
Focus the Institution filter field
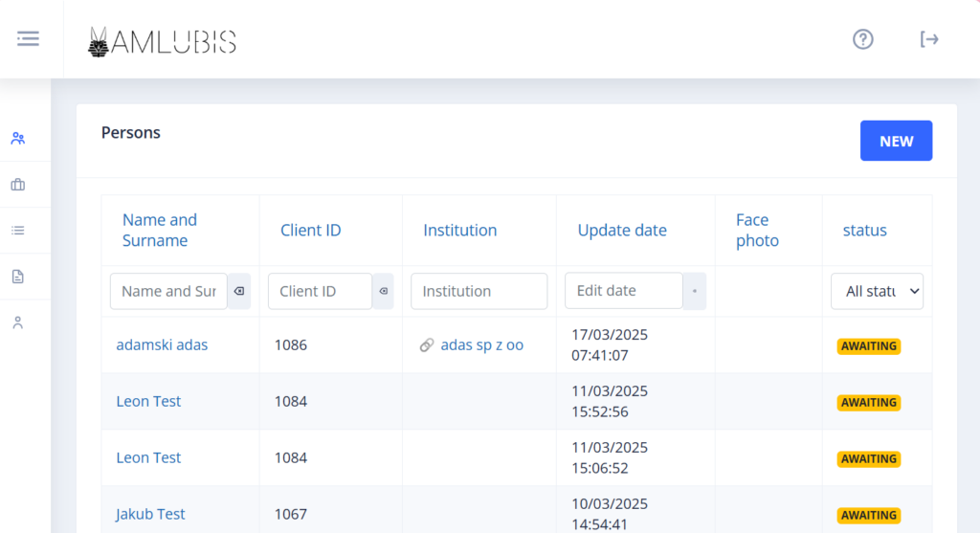[x=479, y=291]
